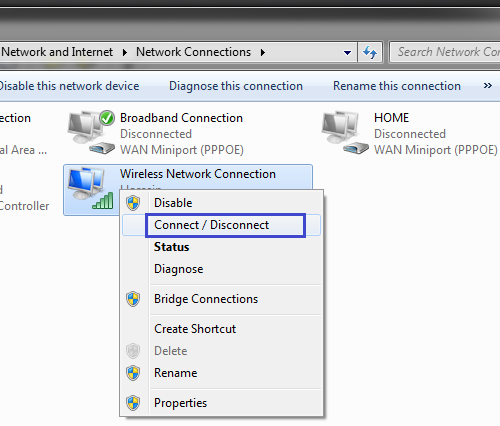Select the HOME connection icon
Screen dimensions: 500x426
coord(345,132)
